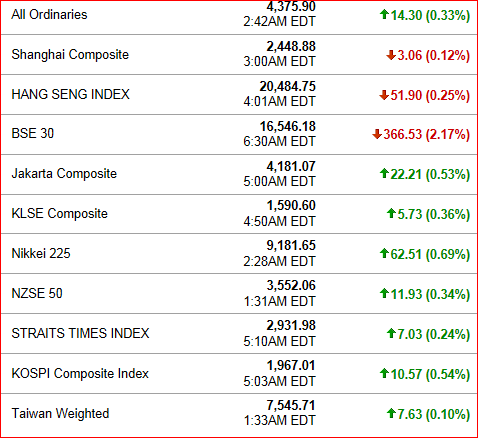Open KOSPI Composite Index details

coord(80,373)
